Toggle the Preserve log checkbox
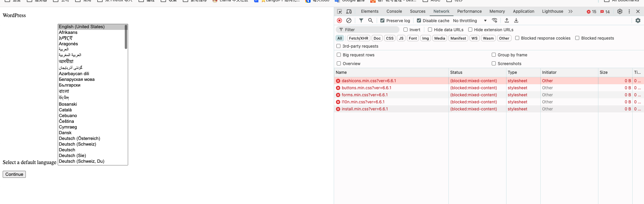 pyautogui.click(x=382, y=20)
